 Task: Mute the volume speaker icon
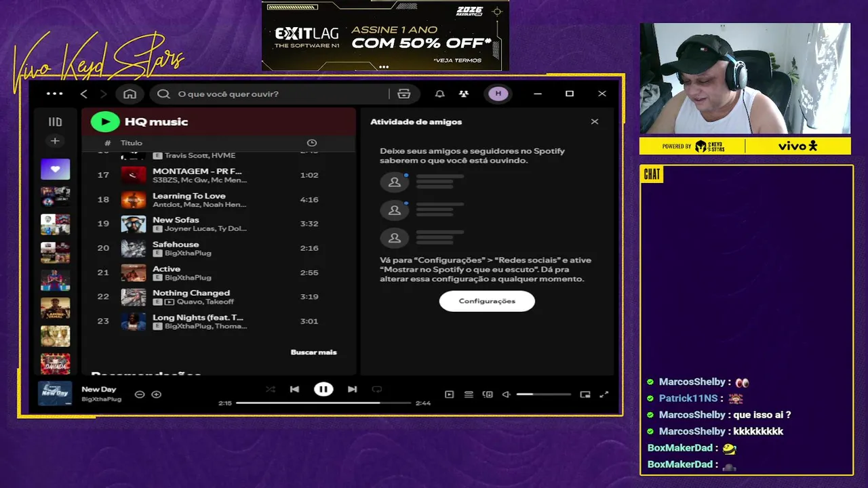(506, 394)
